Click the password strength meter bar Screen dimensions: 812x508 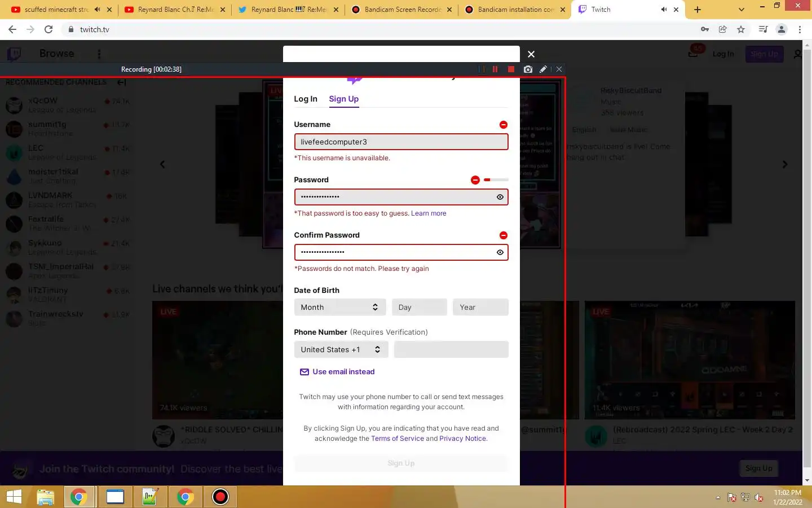click(x=496, y=180)
